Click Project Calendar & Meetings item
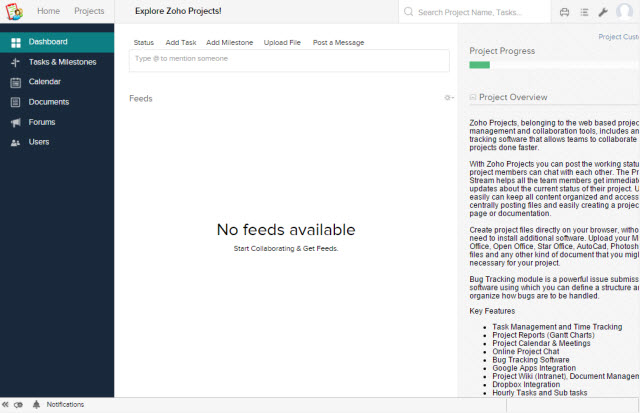This screenshot has height=413, width=640. pos(541,343)
